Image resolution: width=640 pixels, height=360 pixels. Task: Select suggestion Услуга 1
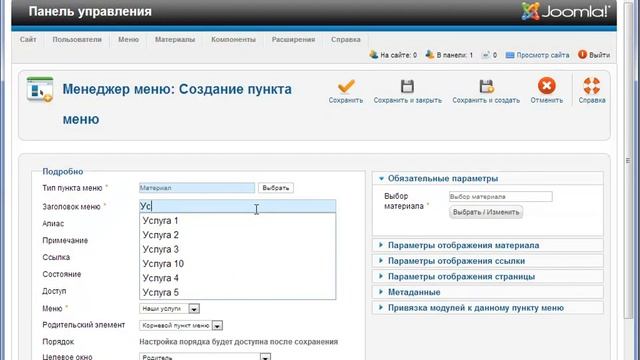238,220
